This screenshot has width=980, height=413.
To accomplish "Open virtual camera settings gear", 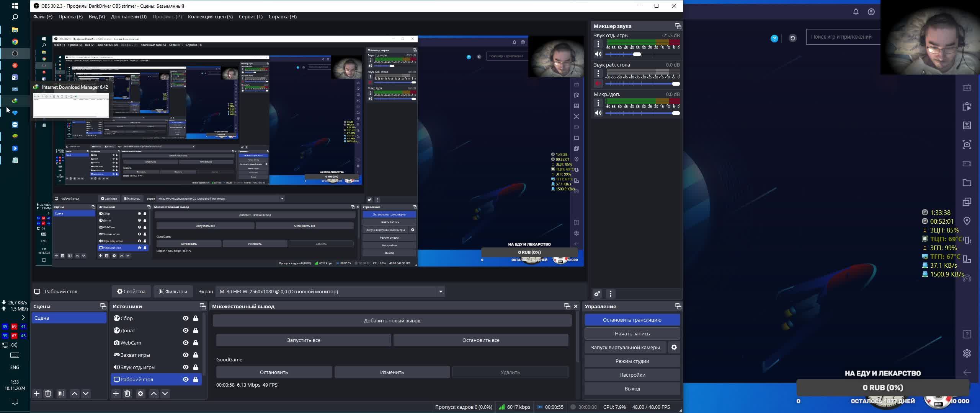I will (x=674, y=347).
